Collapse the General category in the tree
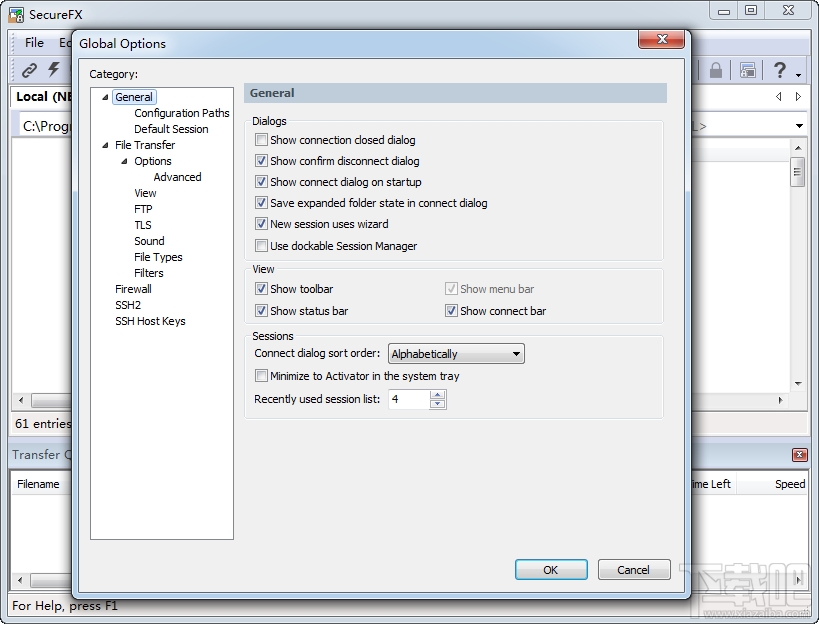Viewport: 819px width, 624px height. tap(104, 96)
